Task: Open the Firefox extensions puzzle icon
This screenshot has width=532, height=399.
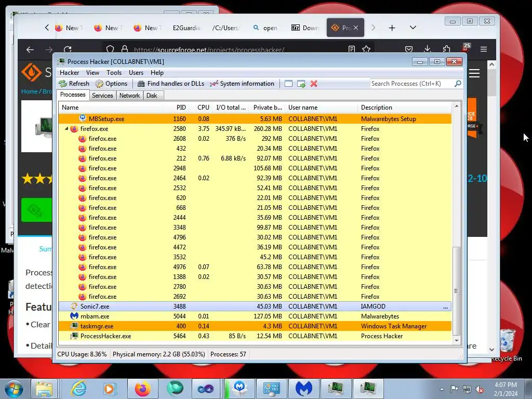Action: click(446, 49)
